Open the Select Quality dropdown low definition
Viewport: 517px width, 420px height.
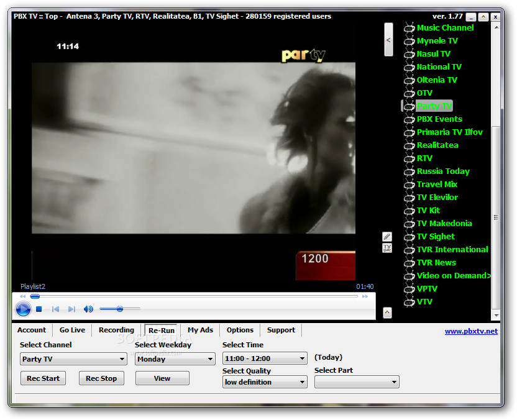point(265,382)
